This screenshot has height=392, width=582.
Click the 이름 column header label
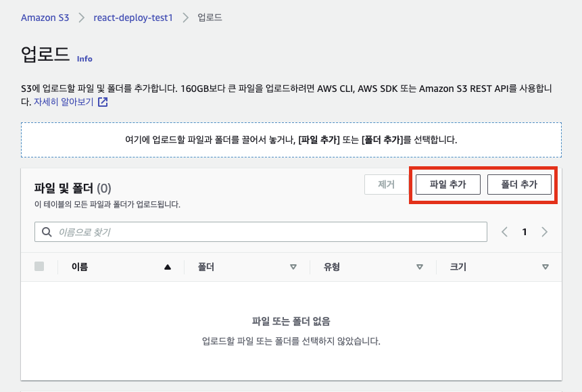80,267
